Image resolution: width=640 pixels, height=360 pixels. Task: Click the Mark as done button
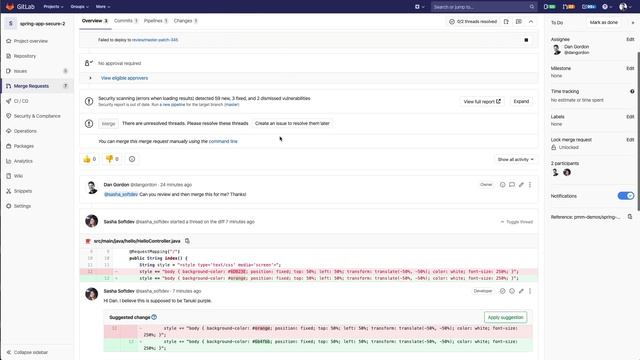603,22
